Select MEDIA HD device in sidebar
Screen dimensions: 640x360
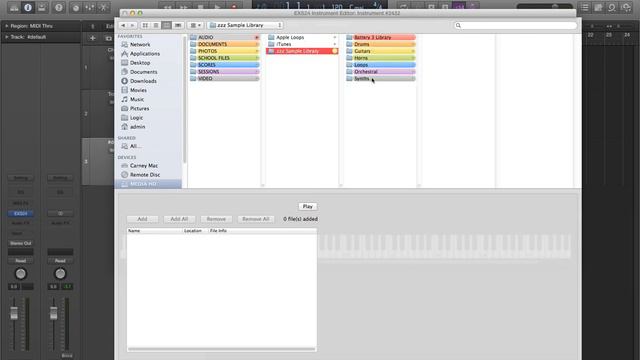pyautogui.click(x=149, y=184)
